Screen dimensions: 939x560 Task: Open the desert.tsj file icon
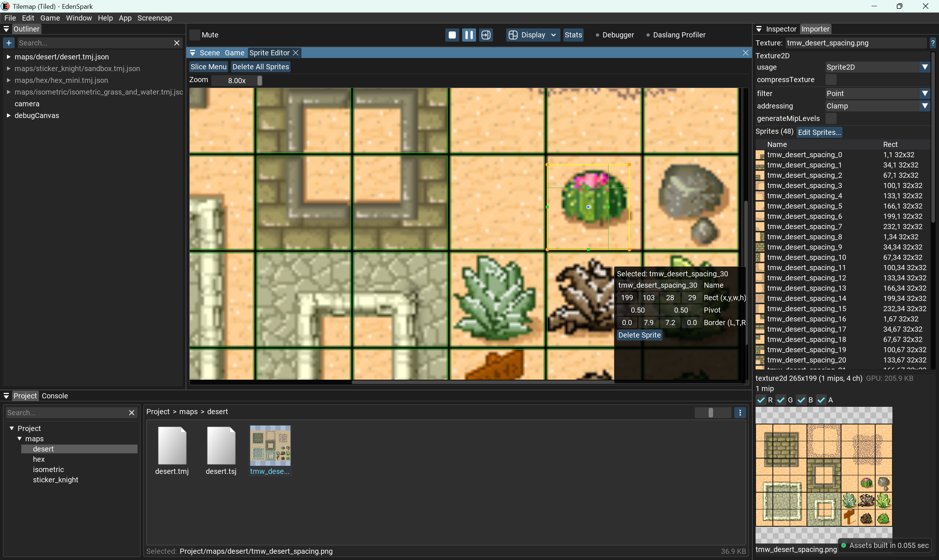221,445
